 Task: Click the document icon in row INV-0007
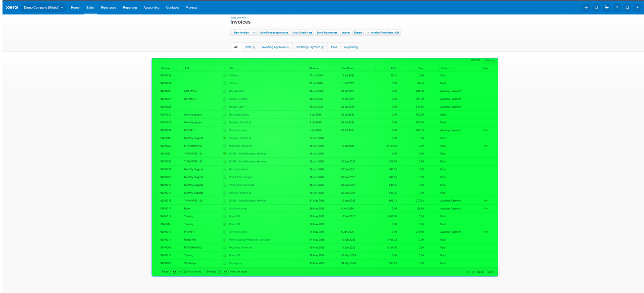click(x=224, y=263)
